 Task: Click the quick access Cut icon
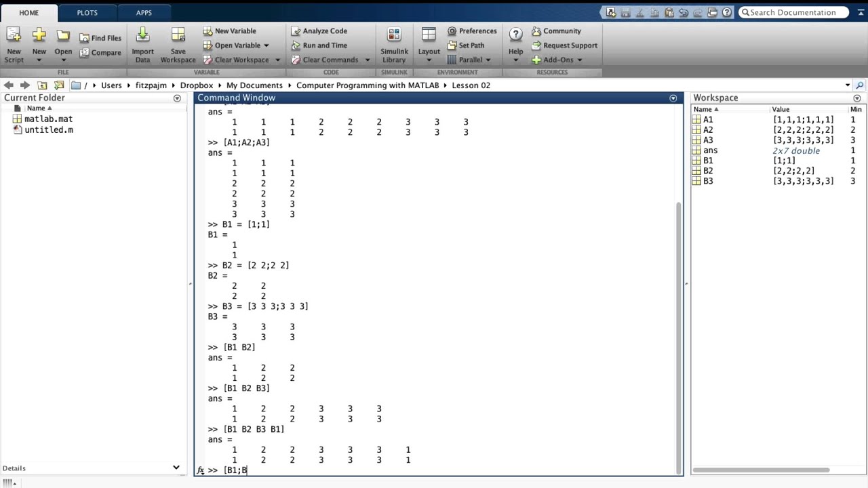641,12
